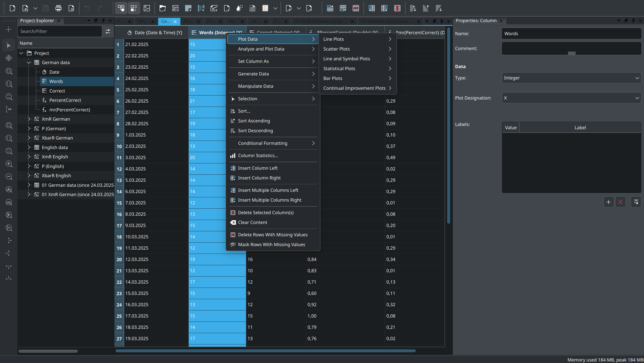Click the insert row above icon
The height and width of the screenshot is (363, 644).
(330, 8)
